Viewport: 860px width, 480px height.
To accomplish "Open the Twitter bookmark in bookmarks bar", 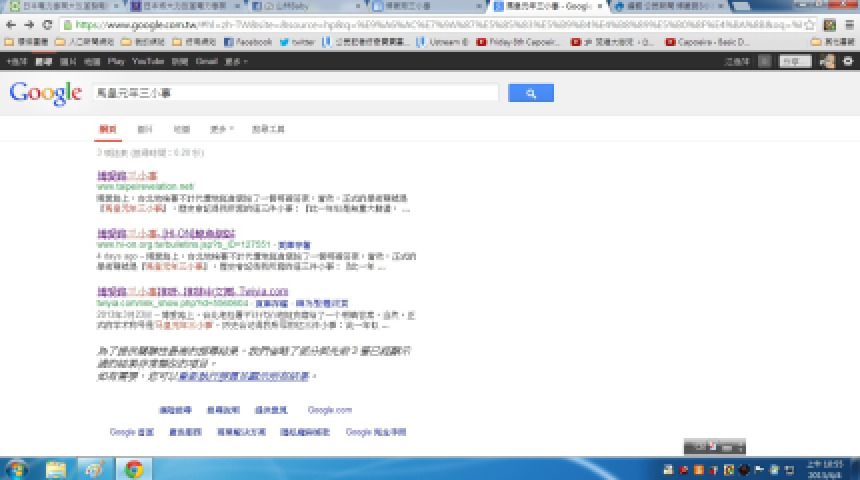I will (x=297, y=42).
